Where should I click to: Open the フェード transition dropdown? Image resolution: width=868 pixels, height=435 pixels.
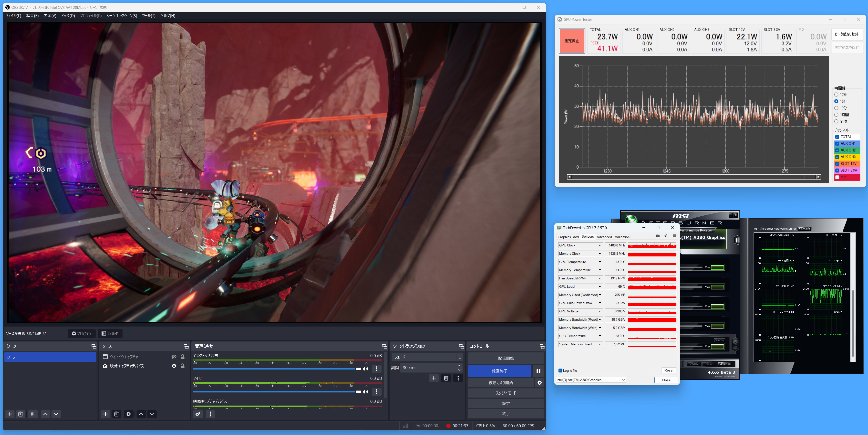pos(427,357)
